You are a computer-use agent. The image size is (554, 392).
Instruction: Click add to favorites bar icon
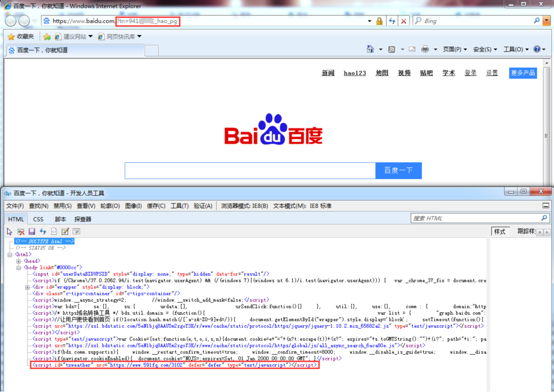[47, 36]
